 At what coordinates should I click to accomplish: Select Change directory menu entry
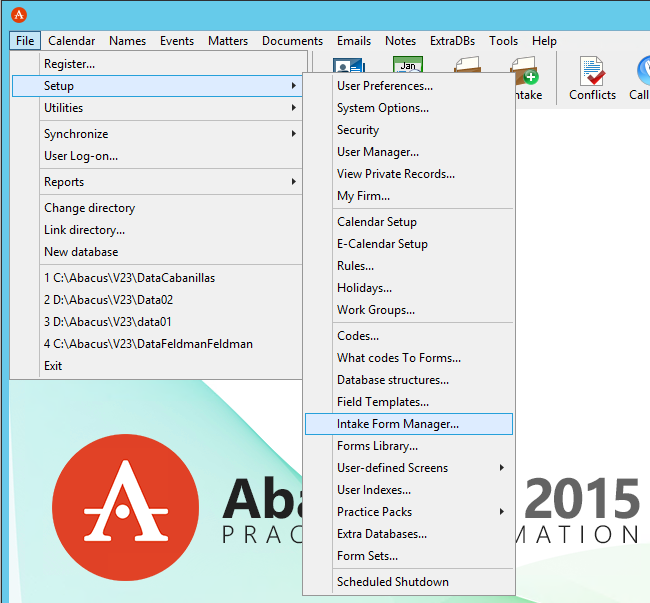(x=158, y=208)
